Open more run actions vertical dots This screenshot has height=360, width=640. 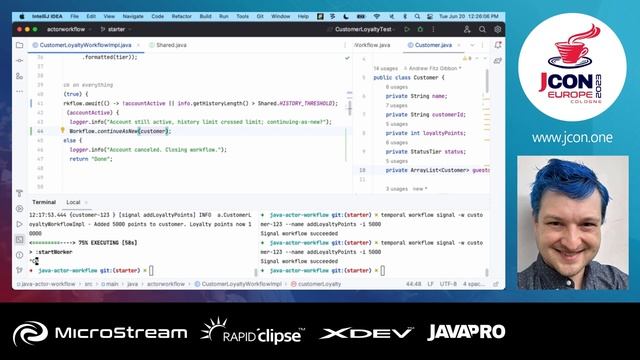tap(433, 29)
